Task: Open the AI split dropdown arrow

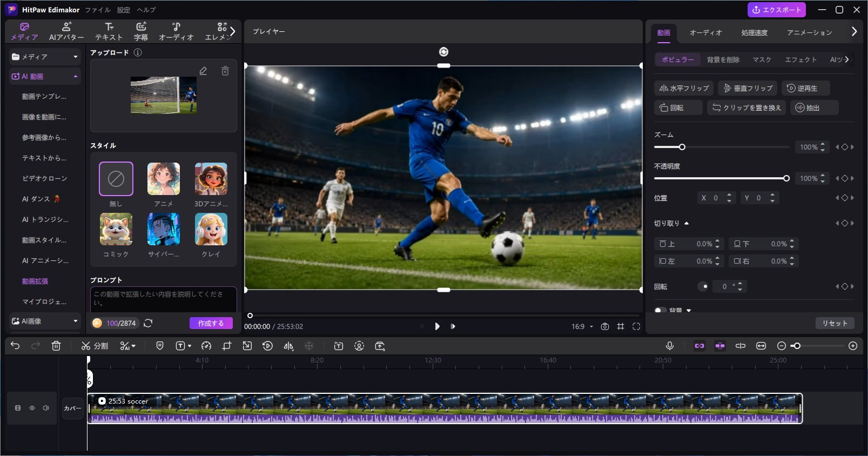Action: point(133,346)
